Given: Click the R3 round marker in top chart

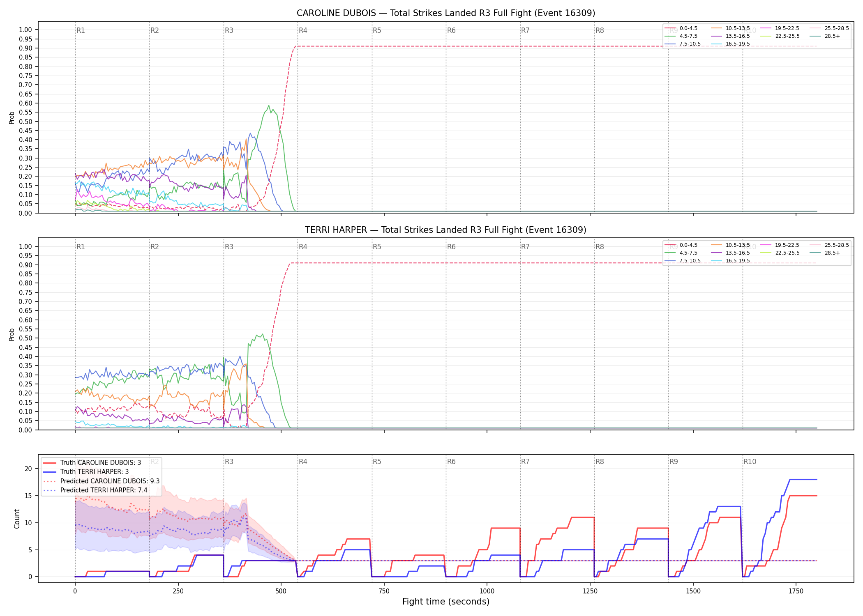Looking at the screenshot, I should point(229,30).
